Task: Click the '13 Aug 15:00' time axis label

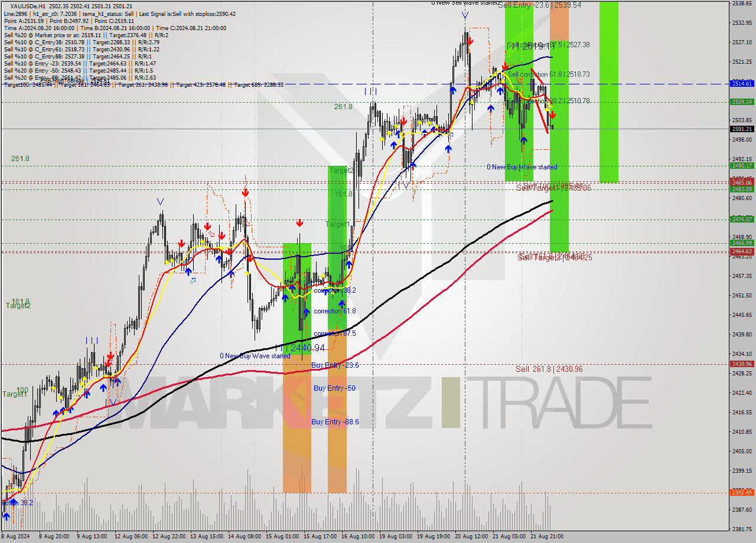Action: (207, 537)
